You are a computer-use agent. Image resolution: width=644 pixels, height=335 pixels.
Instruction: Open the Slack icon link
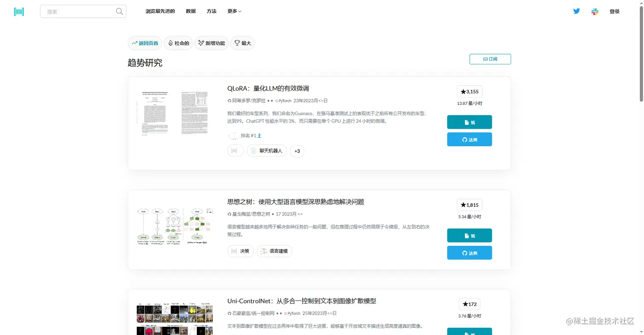click(x=595, y=12)
